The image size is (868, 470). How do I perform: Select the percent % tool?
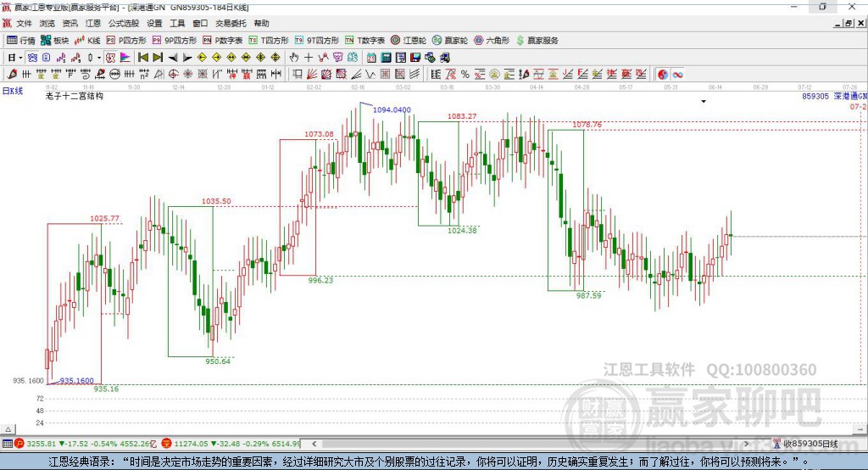point(465,75)
